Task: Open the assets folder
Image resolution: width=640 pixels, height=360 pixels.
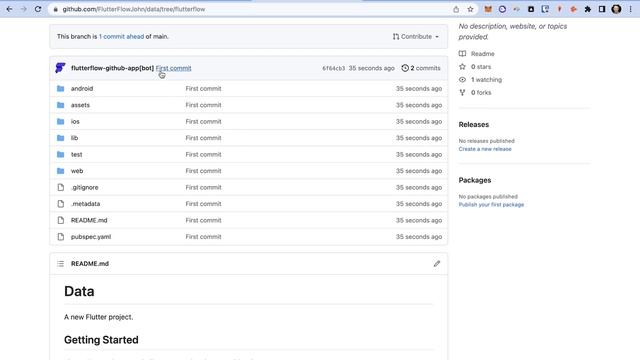Action: 80,105
